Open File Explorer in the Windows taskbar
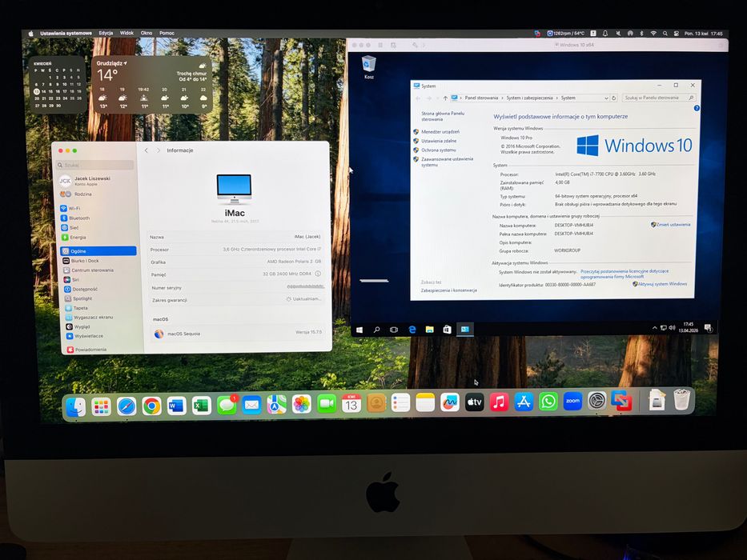Image resolution: width=747 pixels, height=560 pixels. tap(429, 330)
